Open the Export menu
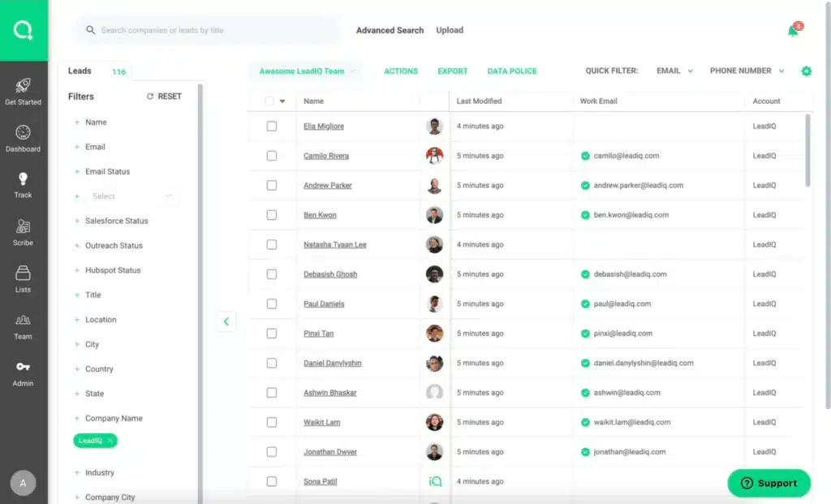Viewport: 831px width, 504px height. (x=452, y=71)
